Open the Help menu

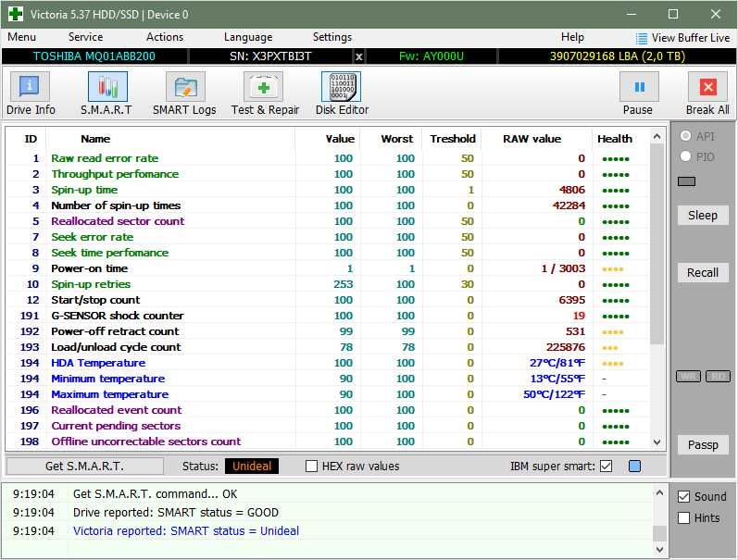pyautogui.click(x=572, y=37)
